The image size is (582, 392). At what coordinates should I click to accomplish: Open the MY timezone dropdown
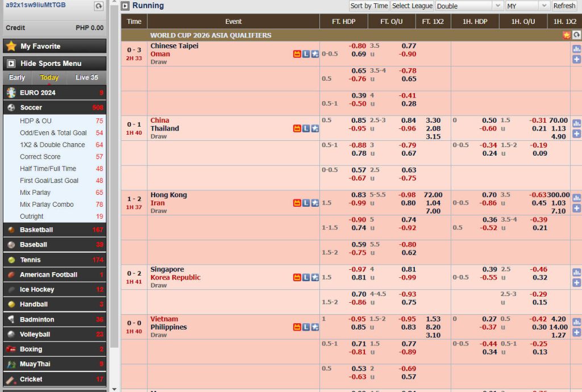526,6
